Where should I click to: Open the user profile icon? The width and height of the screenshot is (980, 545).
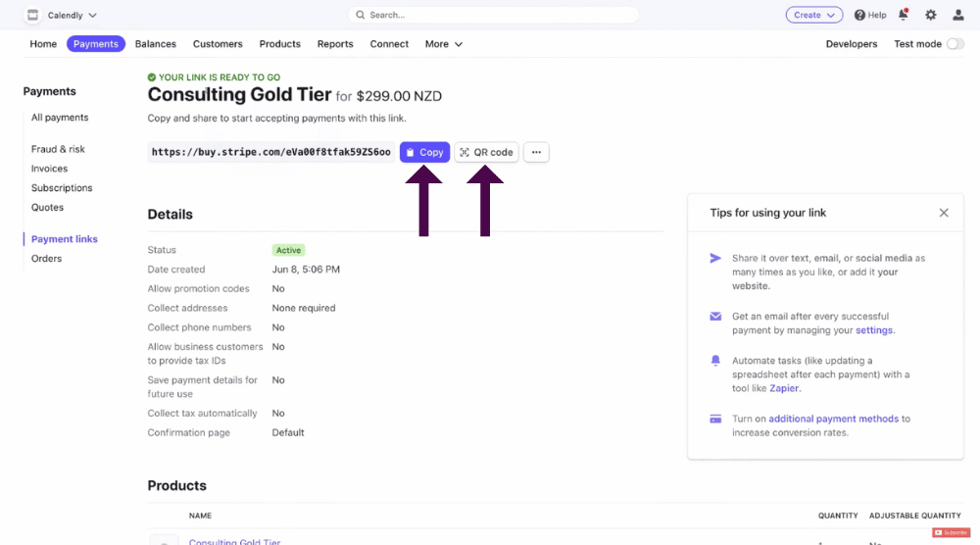click(958, 15)
